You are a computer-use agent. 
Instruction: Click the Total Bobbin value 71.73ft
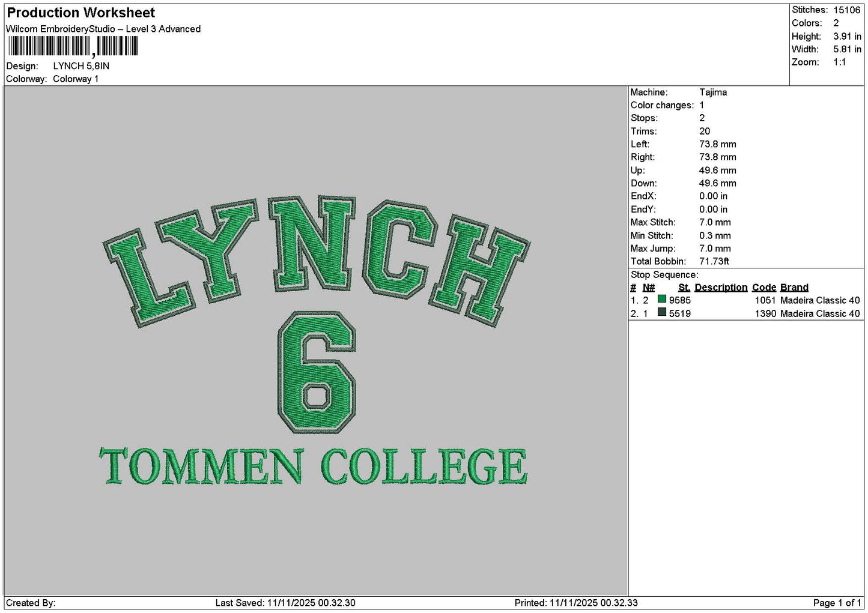coord(714,262)
